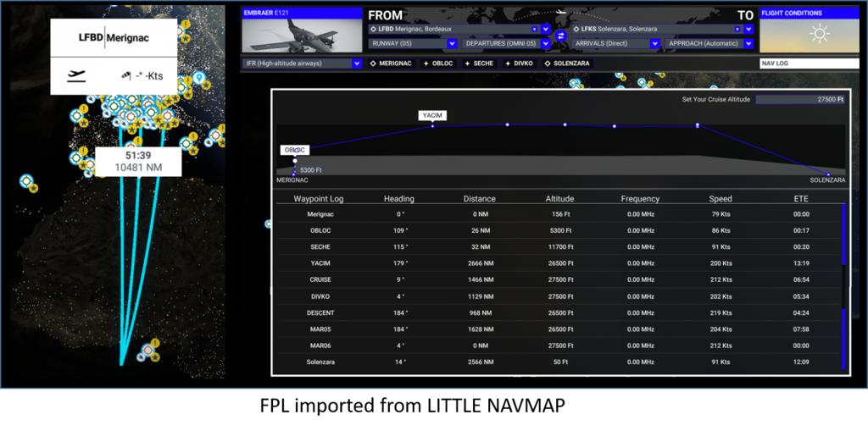Open the RUNWAY (05) dropdown

413,43
